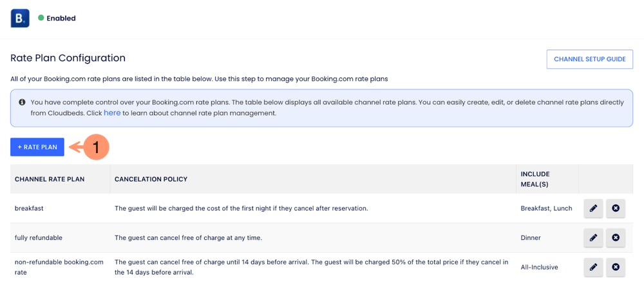Click the Channel Rate Plan column header
The image size is (644, 285).
point(50,179)
